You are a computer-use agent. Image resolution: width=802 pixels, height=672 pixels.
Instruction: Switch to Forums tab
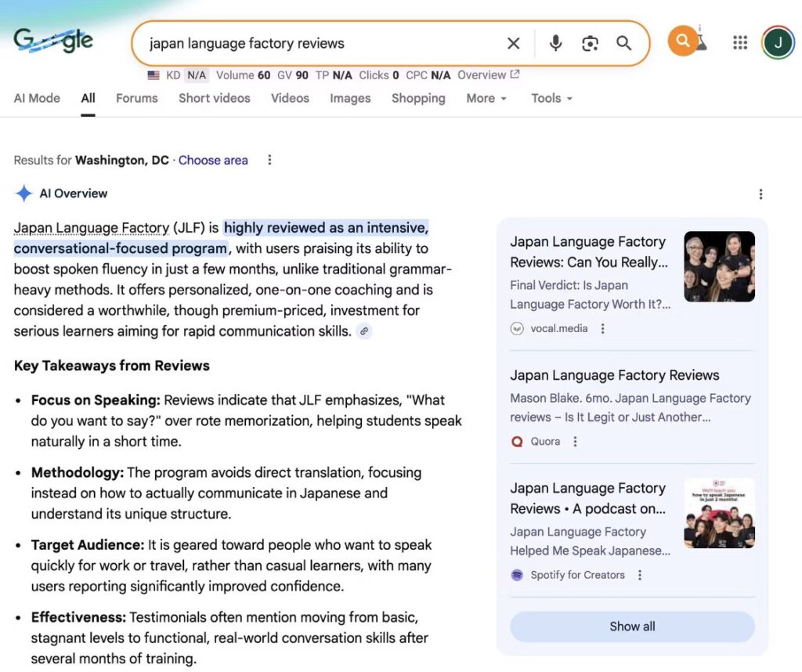point(136,98)
